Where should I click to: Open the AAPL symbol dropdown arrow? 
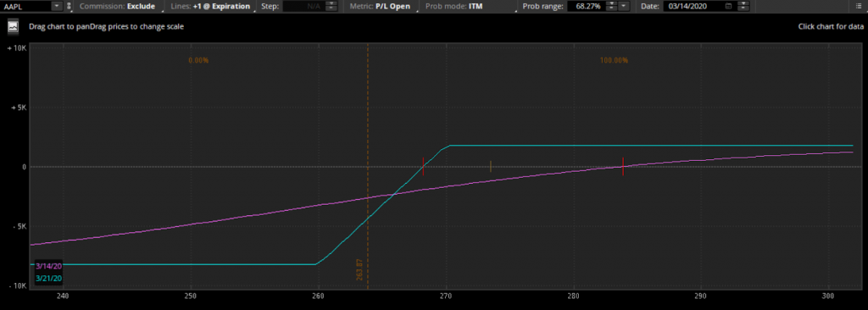[x=57, y=7]
